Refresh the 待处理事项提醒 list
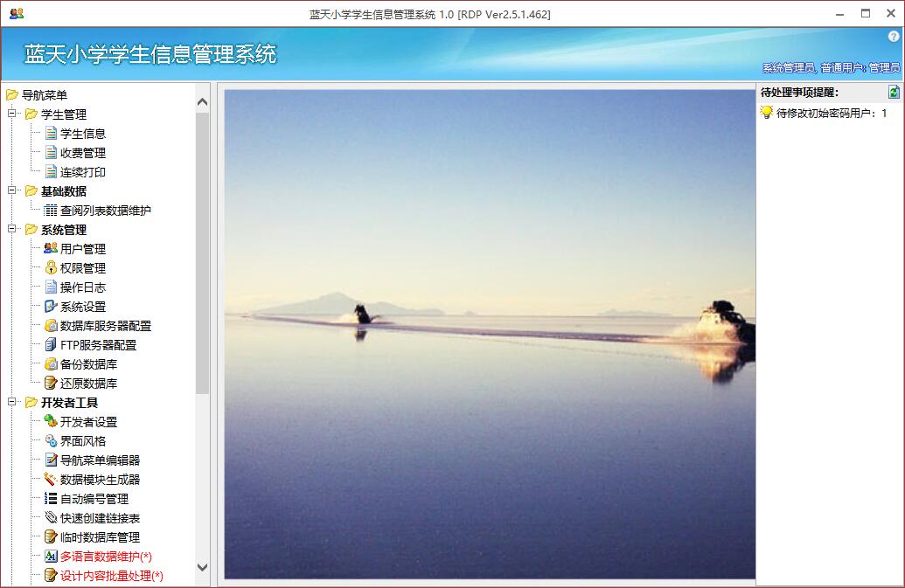 894,92
